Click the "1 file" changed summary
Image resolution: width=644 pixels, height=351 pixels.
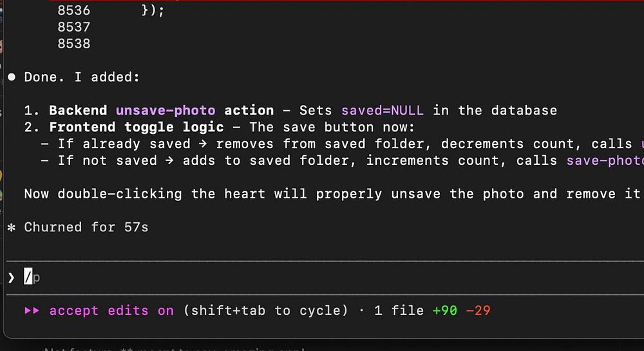[399, 310]
